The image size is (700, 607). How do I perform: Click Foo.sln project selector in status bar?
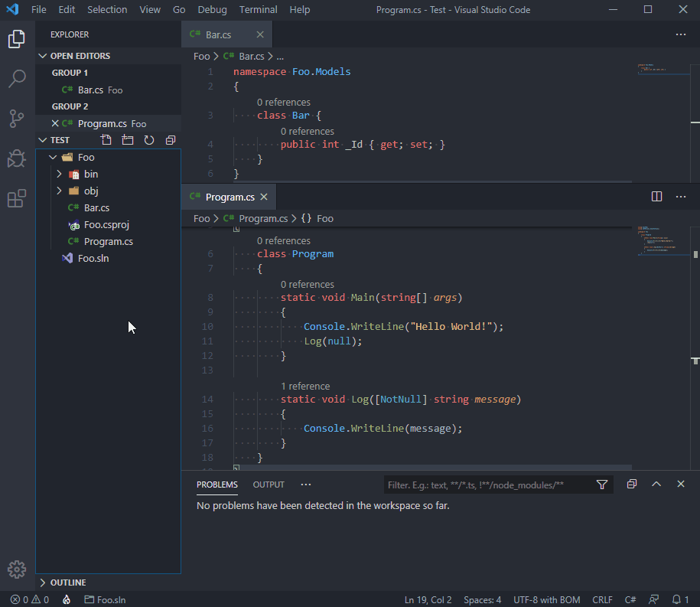point(106,599)
